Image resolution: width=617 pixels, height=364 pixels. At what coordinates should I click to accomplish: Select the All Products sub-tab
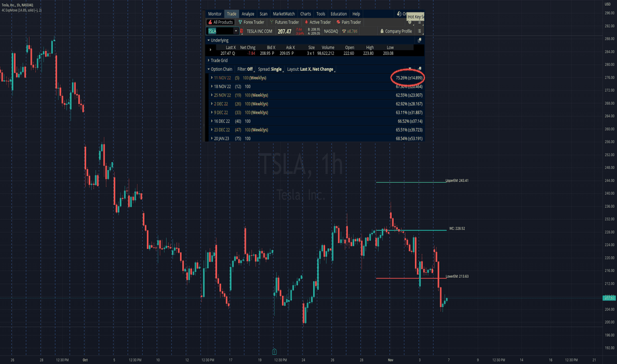point(220,22)
